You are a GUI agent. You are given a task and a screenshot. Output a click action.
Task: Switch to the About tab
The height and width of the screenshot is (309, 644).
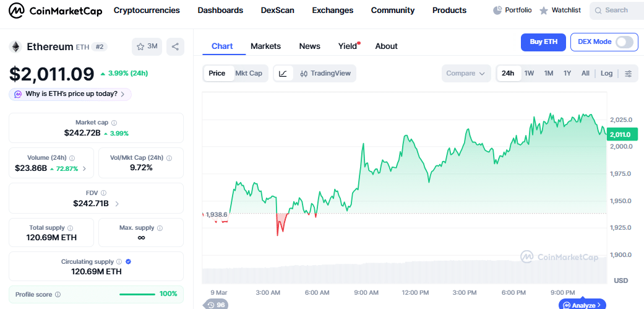click(x=386, y=46)
